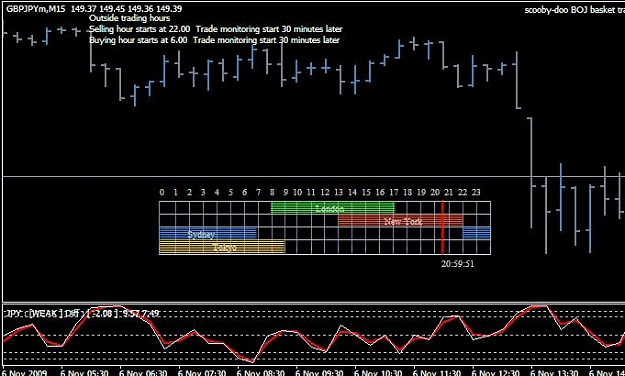Click the green London session bar
The width and height of the screenshot is (625, 376).
tap(332, 208)
